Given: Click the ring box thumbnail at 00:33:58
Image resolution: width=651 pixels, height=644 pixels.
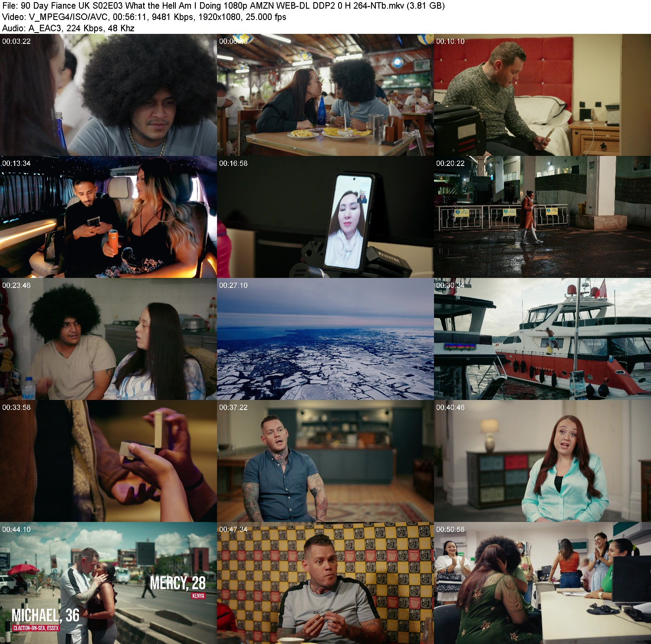Looking at the screenshot, I should click(x=108, y=461).
